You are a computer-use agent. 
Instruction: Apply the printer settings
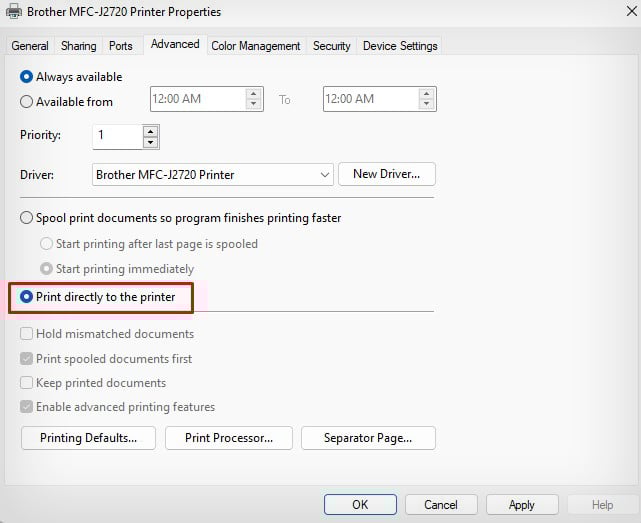[x=522, y=505]
